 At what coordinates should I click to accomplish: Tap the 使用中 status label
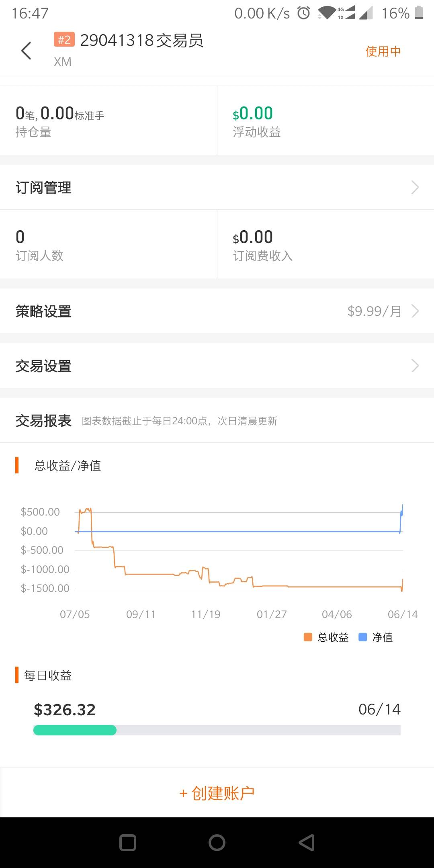pos(383,51)
